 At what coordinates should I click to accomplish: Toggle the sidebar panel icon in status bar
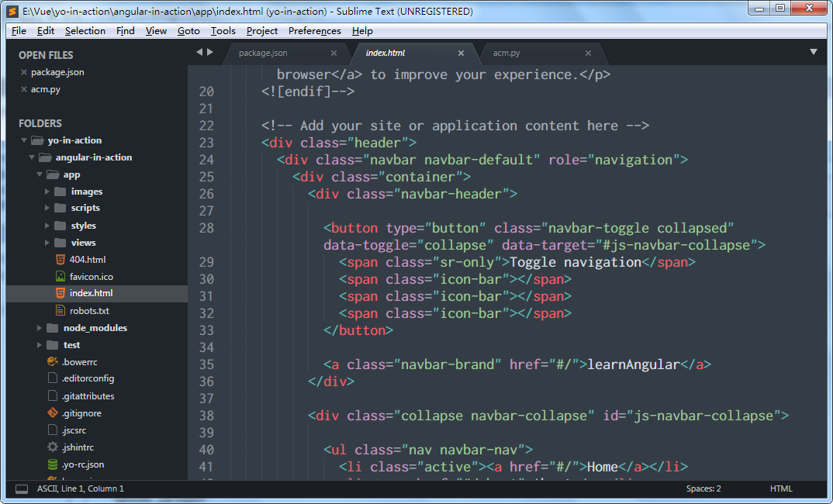tap(22, 489)
